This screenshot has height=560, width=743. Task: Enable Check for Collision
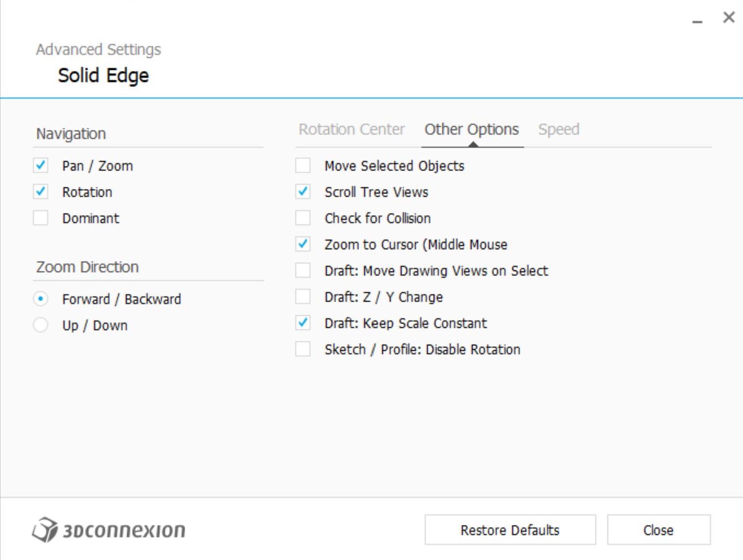[x=303, y=218]
